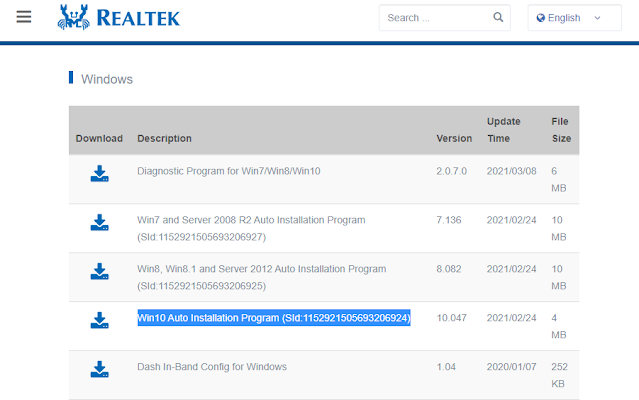Click 'Win8, Win8.1 and Server 2012' description text
The image size is (639, 400).
(x=262, y=277)
